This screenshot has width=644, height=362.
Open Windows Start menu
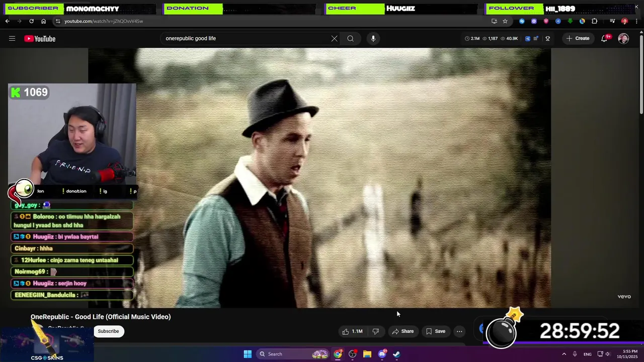click(x=248, y=354)
